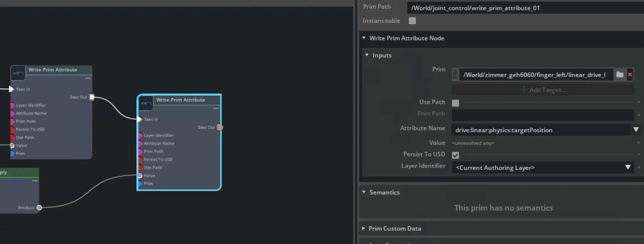Click the blue Prim port on selected node
This screenshot has height=244, width=644.
pos(140,184)
